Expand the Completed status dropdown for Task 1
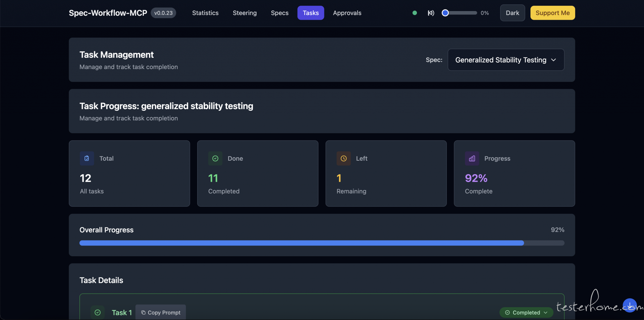Viewport: 644px width, 320px height. click(x=526, y=312)
